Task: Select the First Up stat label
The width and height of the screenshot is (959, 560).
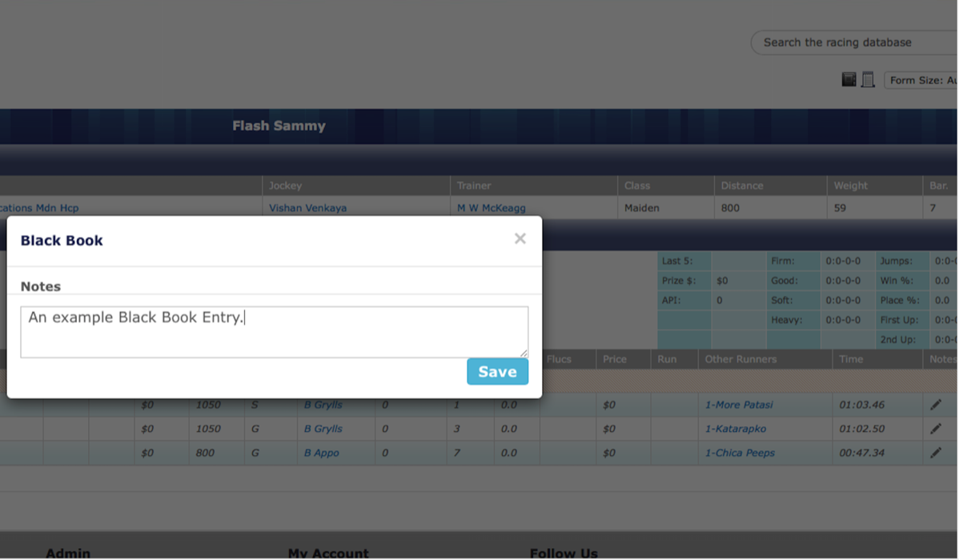Action: [x=899, y=320]
